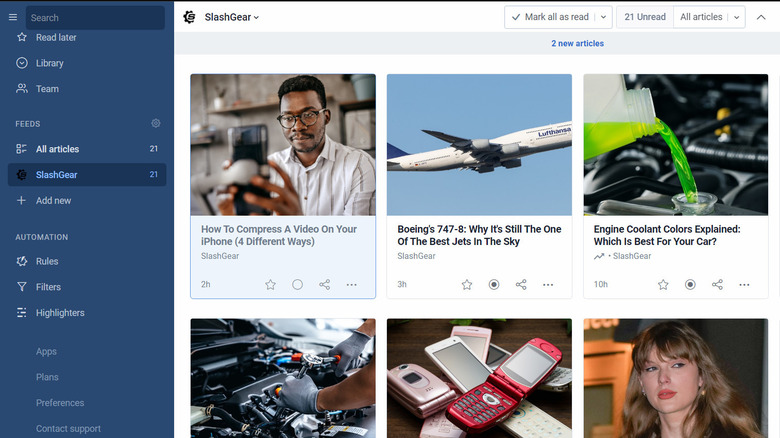780x438 pixels.
Task: Open Boeing's 747-8 article title
Action: pyautogui.click(x=479, y=235)
